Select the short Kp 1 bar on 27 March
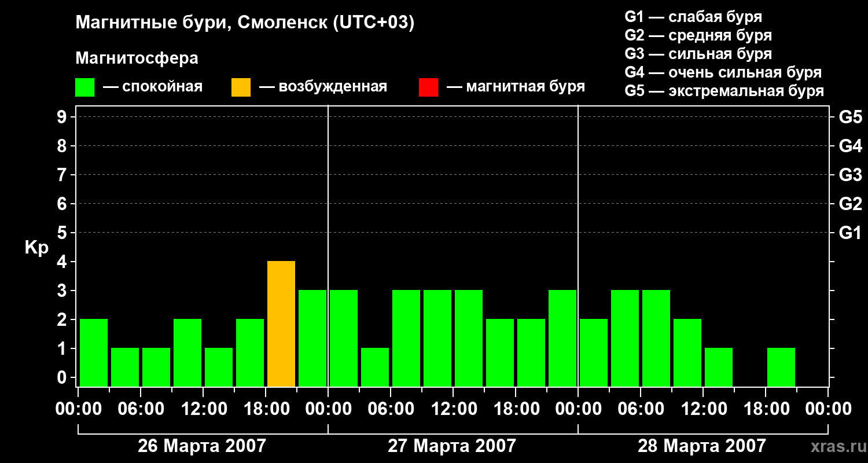 click(x=375, y=368)
